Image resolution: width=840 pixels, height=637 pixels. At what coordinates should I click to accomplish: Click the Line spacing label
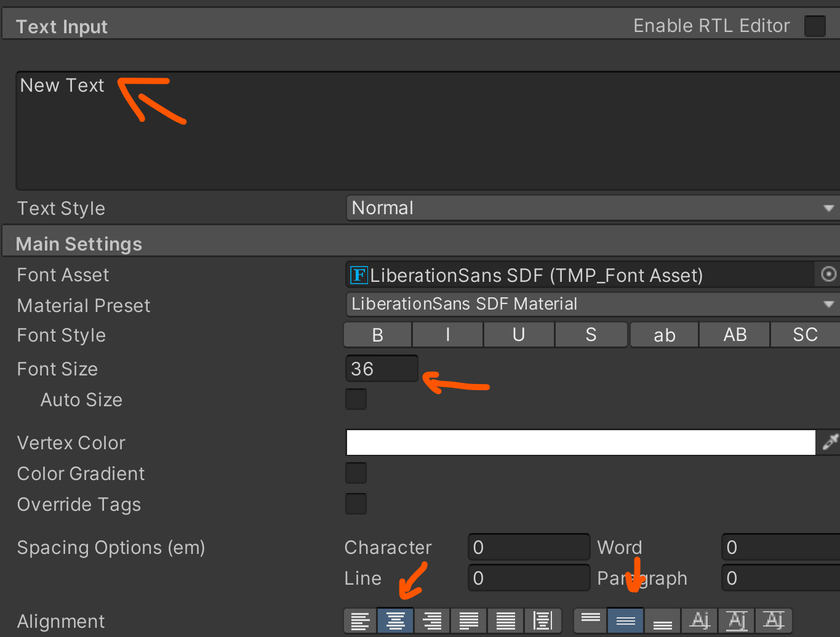coord(363,578)
